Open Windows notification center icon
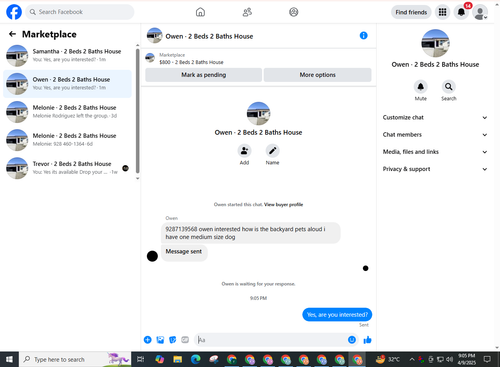Screen dimensions: 500x367 pyautogui.click(x=487, y=359)
